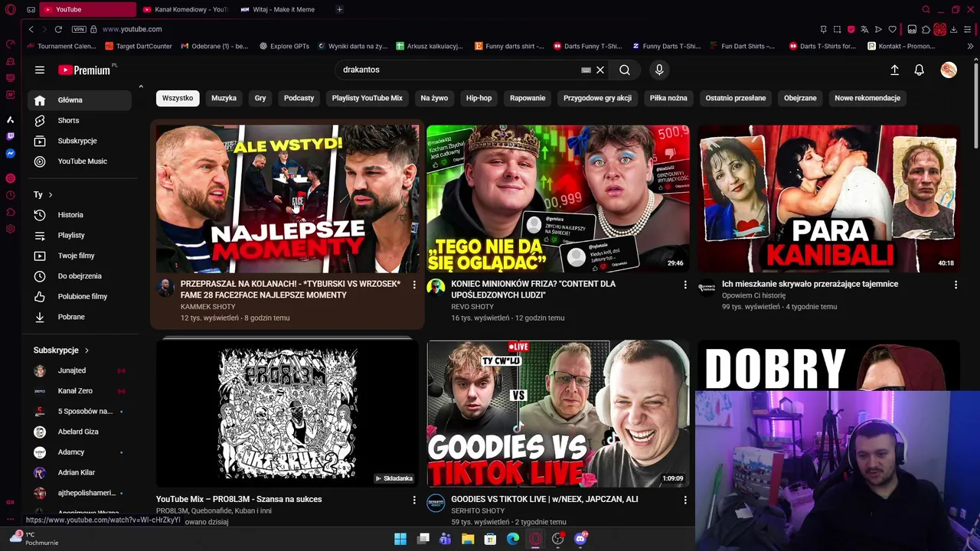Screen dimensions: 980x551
Task: Open options menu for Koniec Minionków video
Action: click(x=685, y=285)
